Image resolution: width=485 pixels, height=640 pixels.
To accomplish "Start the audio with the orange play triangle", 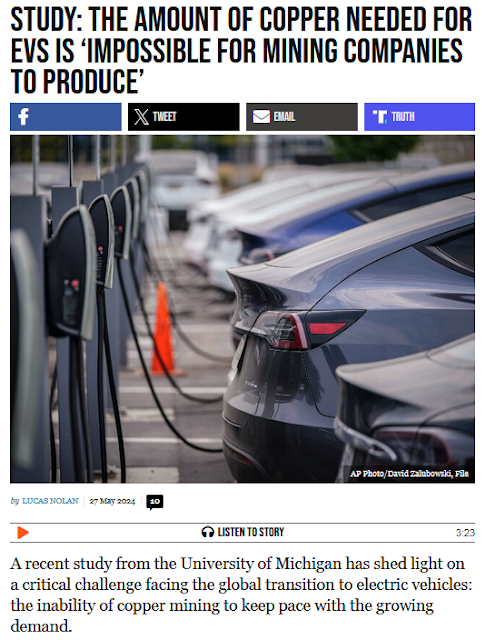I will (x=23, y=533).
